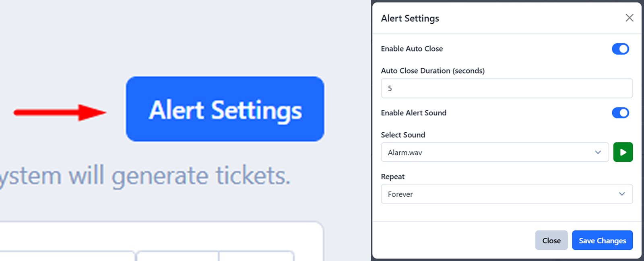This screenshot has width=644, height=261.
Task: Open Alert Settings using the large blue button
Action: pos(225,109)
